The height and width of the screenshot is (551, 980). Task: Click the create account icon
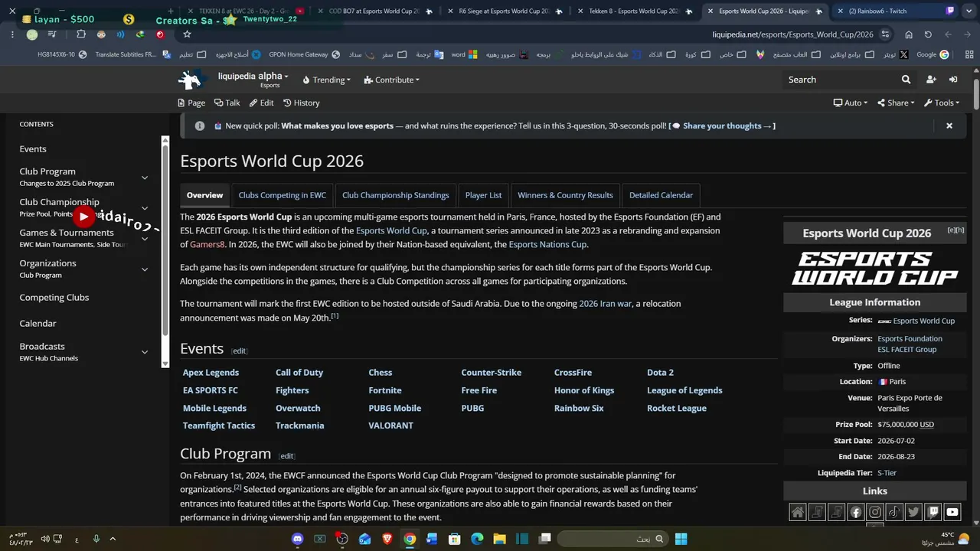coord(931,80)
